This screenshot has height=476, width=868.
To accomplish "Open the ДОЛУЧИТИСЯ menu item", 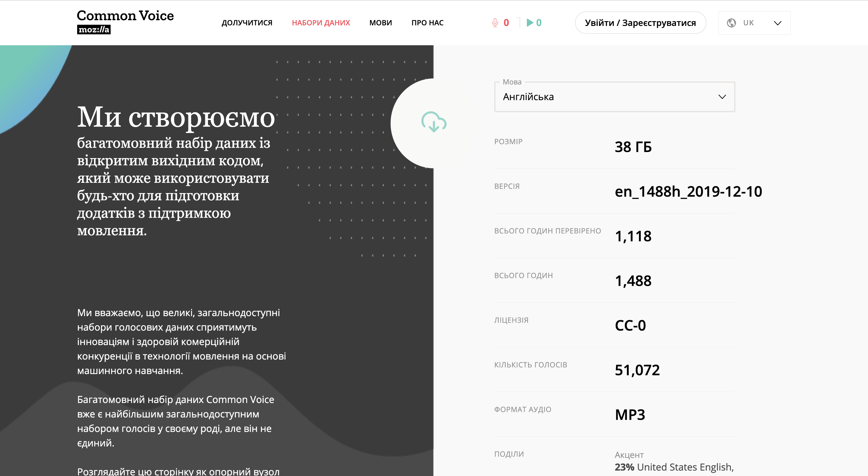I will [x=247, y=23].
